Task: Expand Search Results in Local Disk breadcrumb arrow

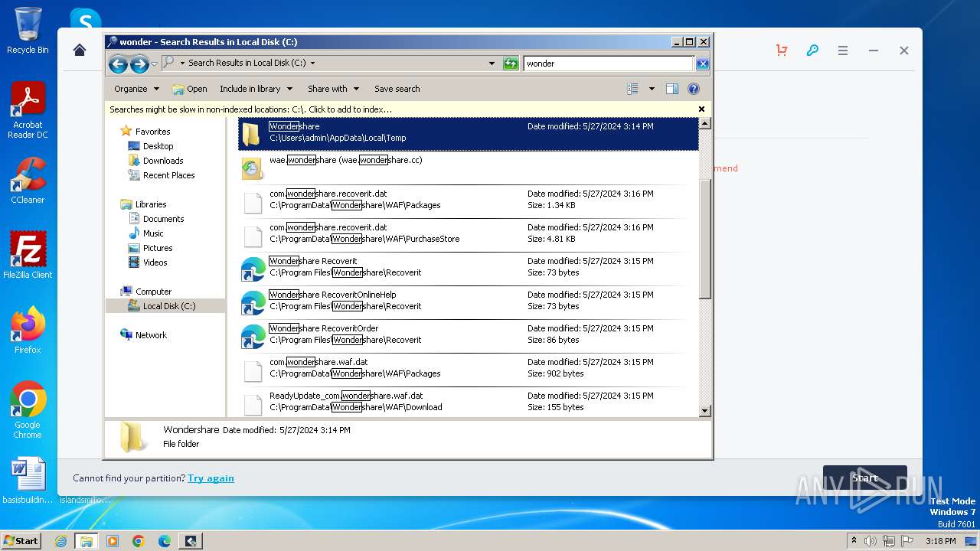Action: click(x=312, y=64)
